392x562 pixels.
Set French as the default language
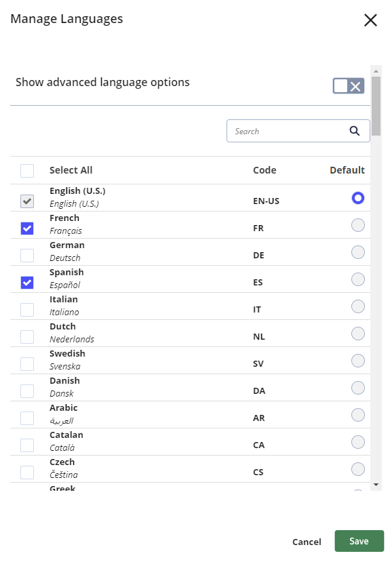coord(358,225)
